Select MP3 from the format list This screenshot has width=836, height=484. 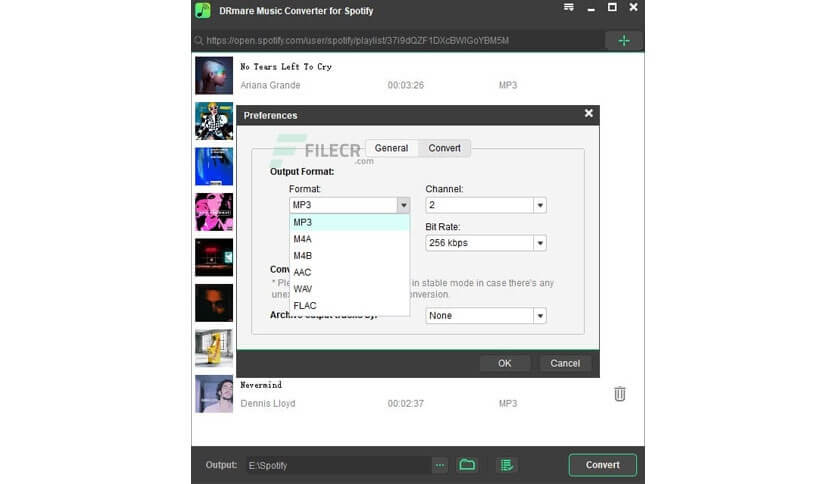pyautogui.click(x=349, y=222)
